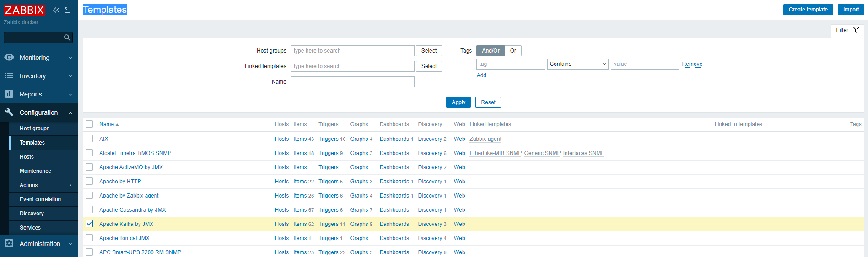This screenshot has width=868, height=257.
Task: Check Apache ActiveMQ by JMX row
Action: coord(89,167)
